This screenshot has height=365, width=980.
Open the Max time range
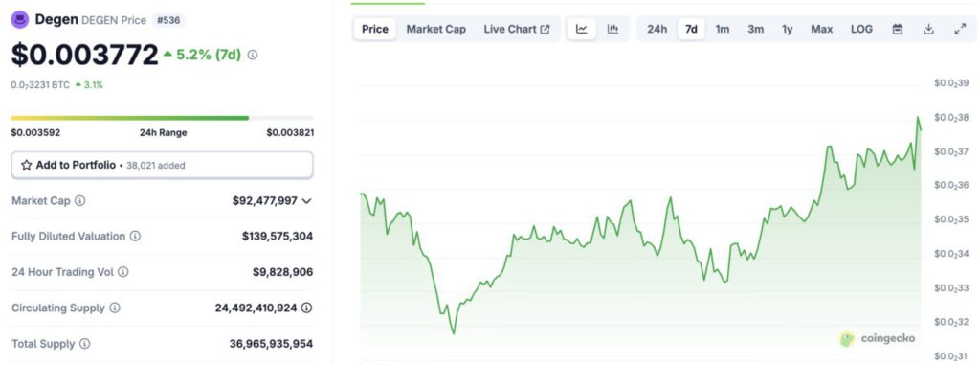pyautogui.click(x=821, y=29)
